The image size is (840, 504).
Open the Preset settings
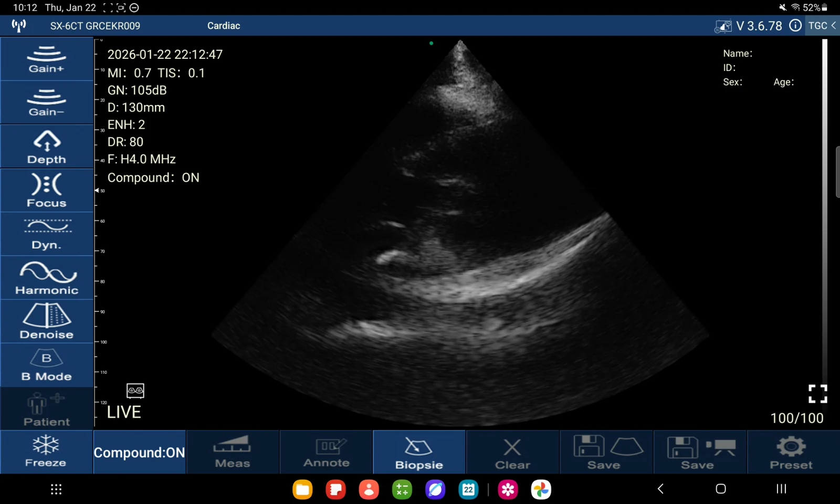(793, 452)
